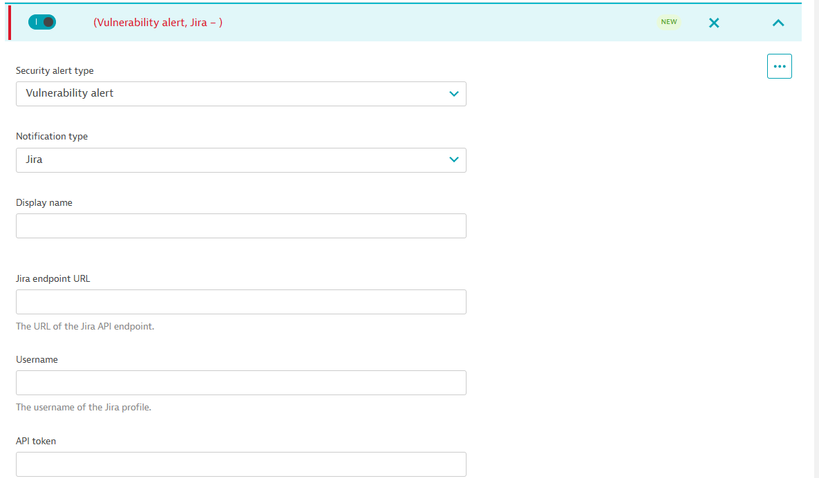Focus the Jira endpoint URL input
Screen dimensions: 819x478
pyautogui.click(x=241, y=302)
